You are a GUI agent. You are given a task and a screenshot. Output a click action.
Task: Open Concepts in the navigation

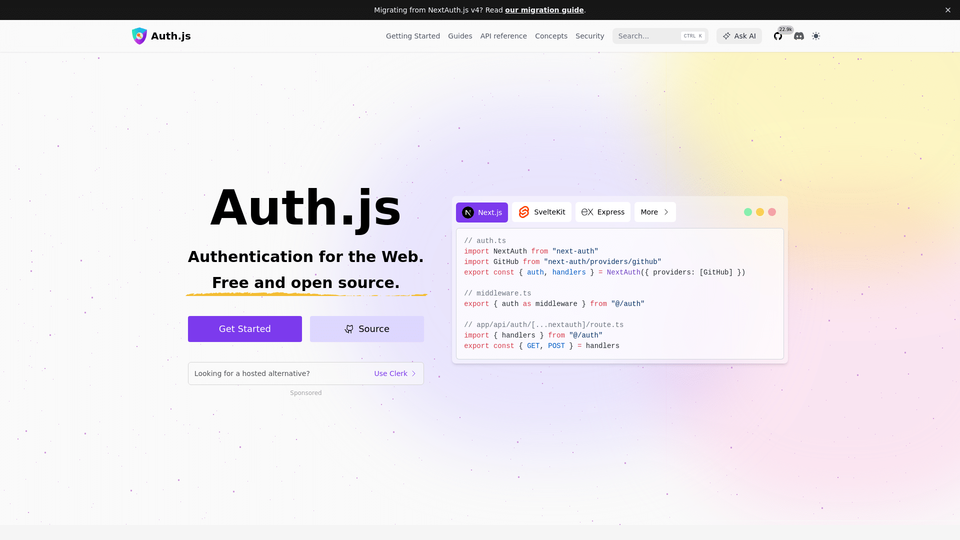pyautogui.click(x=551, y=36)
